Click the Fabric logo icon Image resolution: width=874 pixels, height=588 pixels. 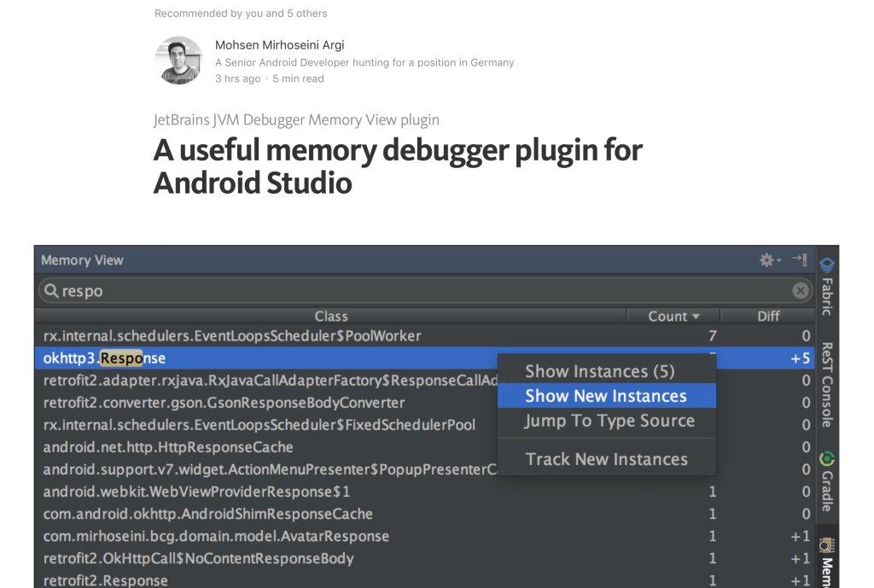tap(827, 265)
